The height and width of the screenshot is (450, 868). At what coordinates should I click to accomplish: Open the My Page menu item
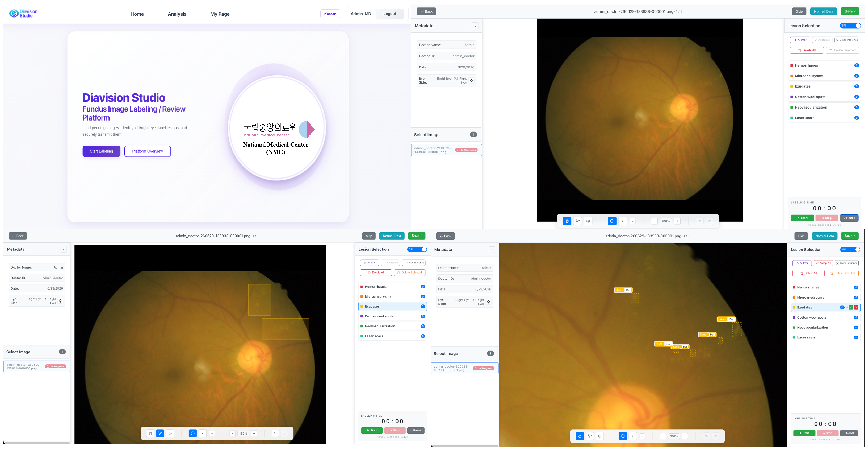pos(220,14)
